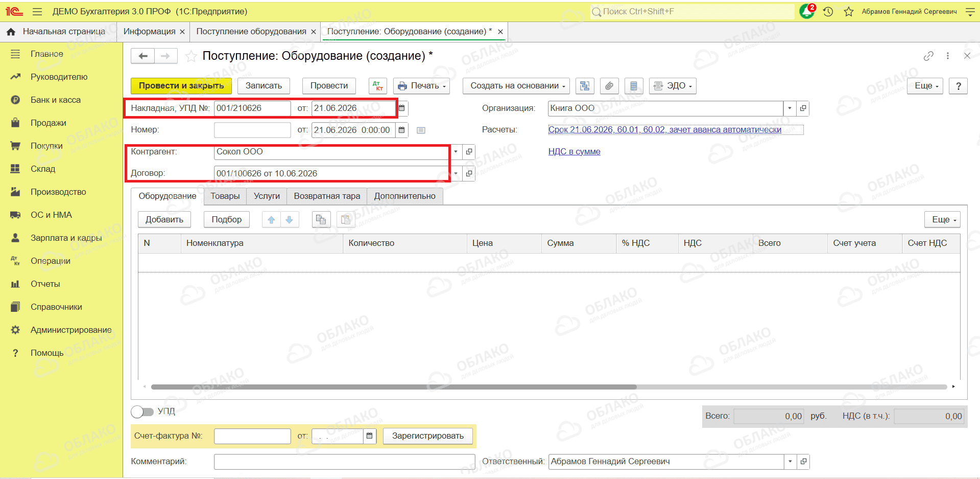Open the 1C main menu hamburger icon
This screenshot has height=479, width=980.
[x=37, y=11]
